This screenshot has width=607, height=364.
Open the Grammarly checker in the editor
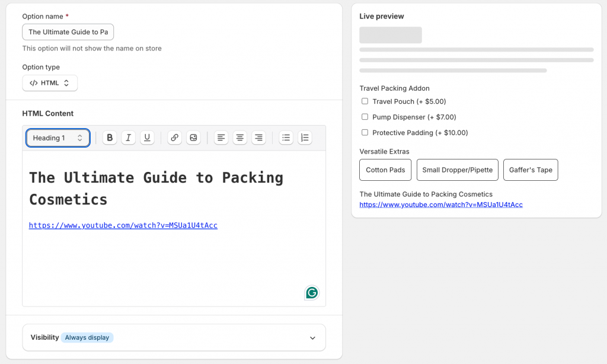tap(311, 292)
